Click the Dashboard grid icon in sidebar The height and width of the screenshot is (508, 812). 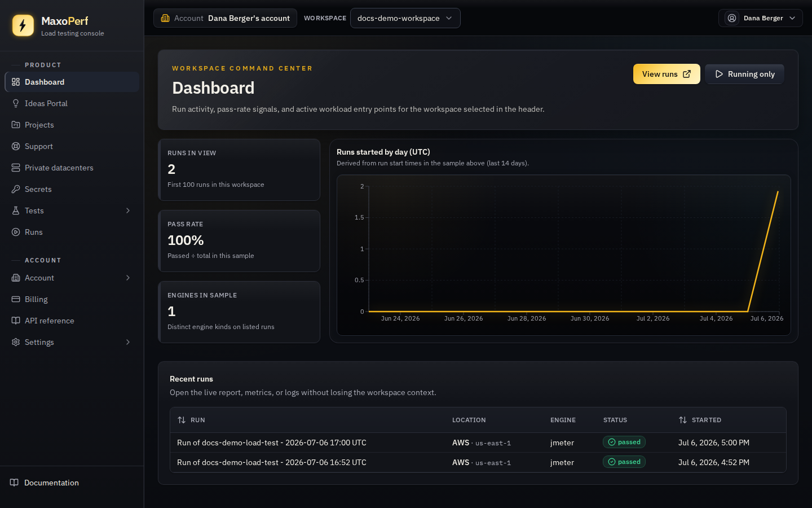coord(16,82)
